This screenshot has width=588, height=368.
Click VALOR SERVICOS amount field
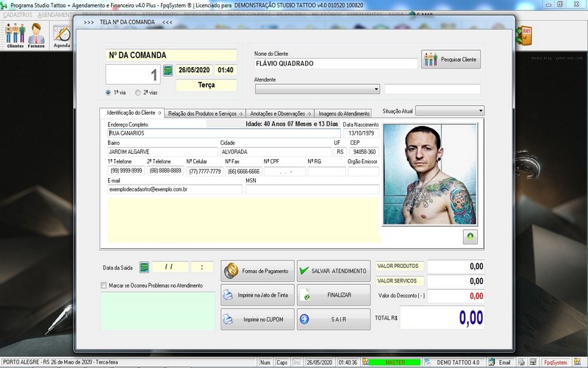tap(456, 281)
